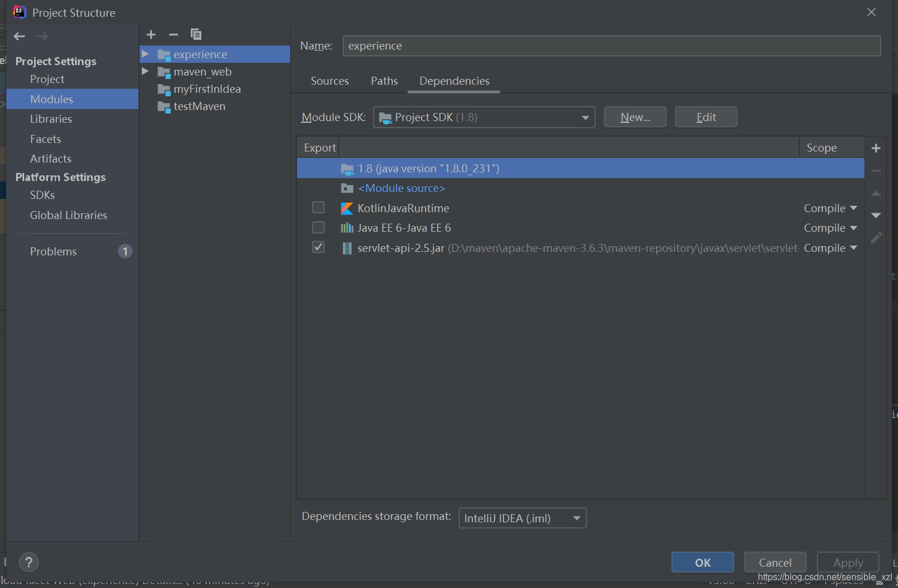Image resolution: width=898 pixels, height=588 pixels.
Task: Click the Cancel button
Action: 775,562
